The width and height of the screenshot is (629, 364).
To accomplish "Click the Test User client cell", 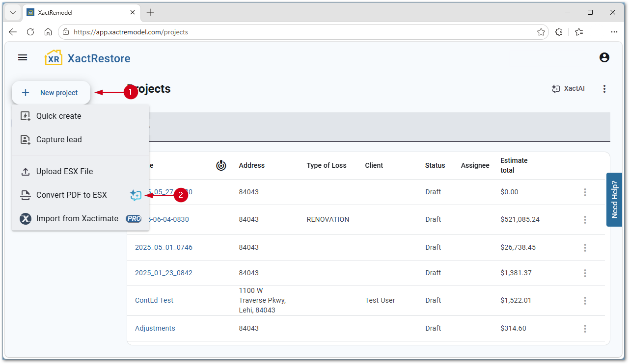I will point(380,301).
